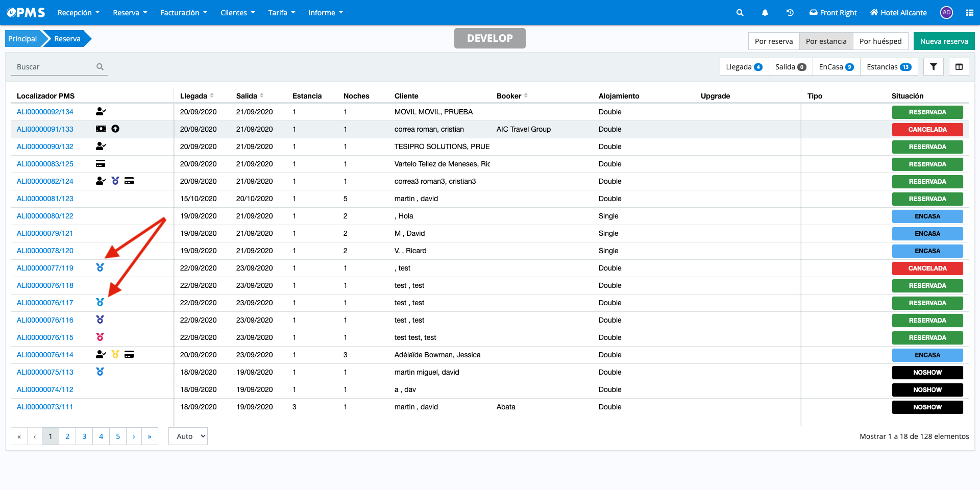Open the column layout icon button
980x490 pixels.
pyautogui.click(x=959, y=67)
